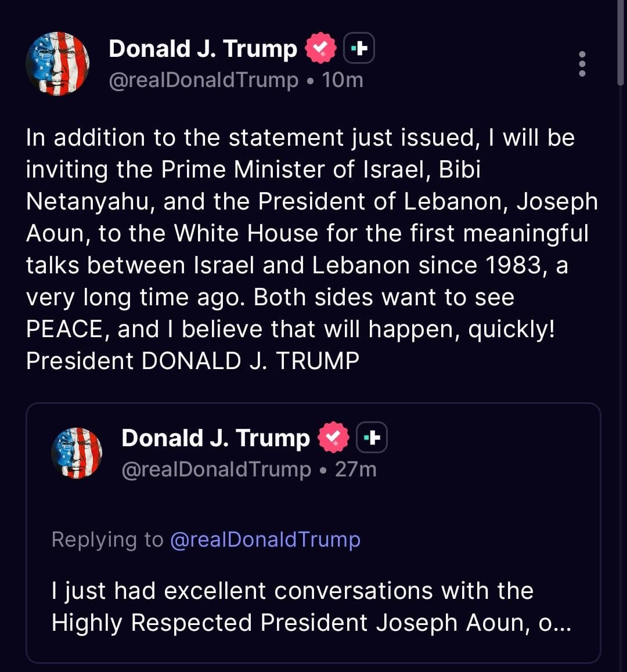Click 'President DONALD J. TRUMP' signature line
The width and height of the screenshot is (627, 672).
tap(193, 361)
